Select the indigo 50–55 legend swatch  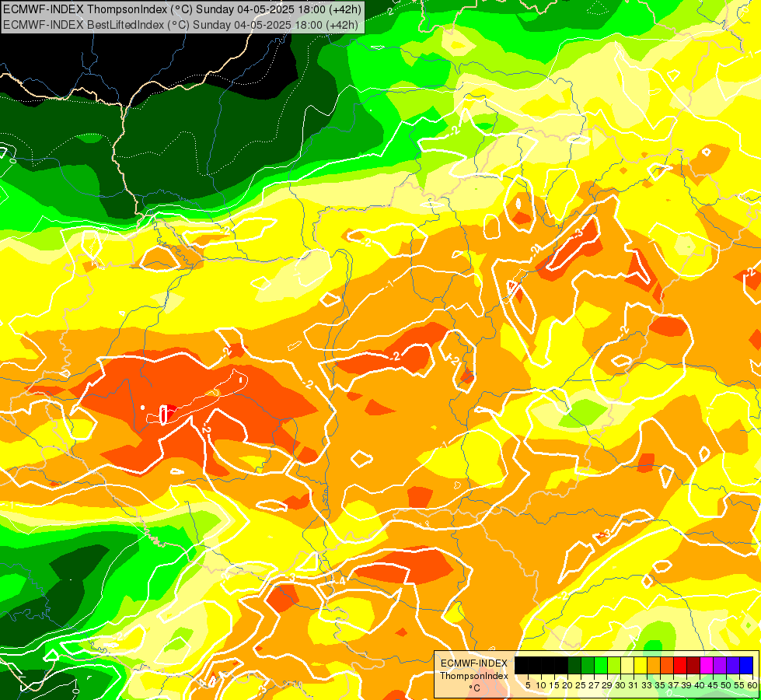(733, 665)
